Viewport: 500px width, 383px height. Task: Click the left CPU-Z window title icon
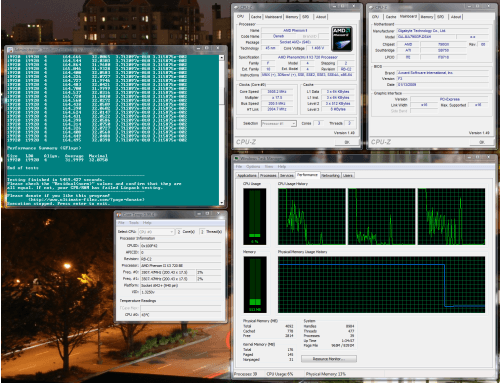point(236,7)
